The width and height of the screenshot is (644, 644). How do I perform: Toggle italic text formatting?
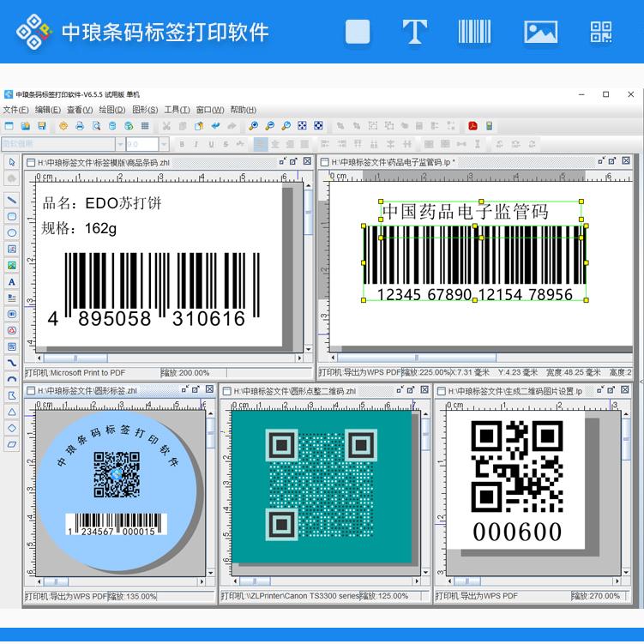196,144
